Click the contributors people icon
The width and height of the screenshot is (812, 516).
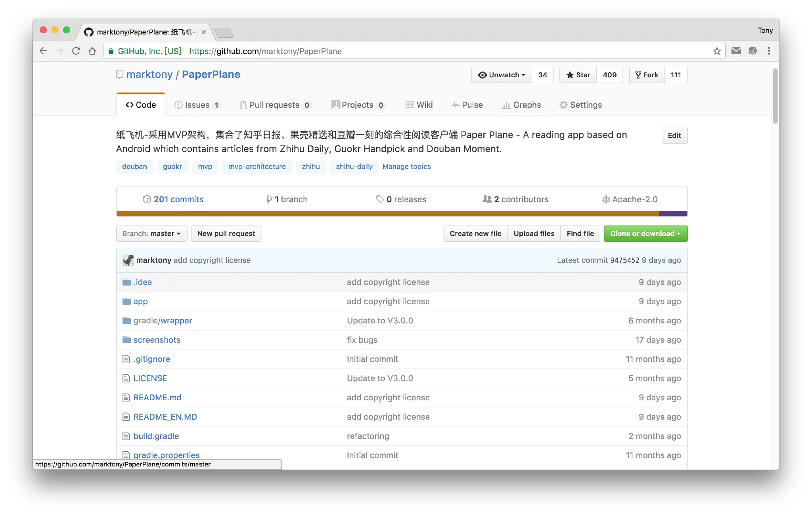coord(487,199)
